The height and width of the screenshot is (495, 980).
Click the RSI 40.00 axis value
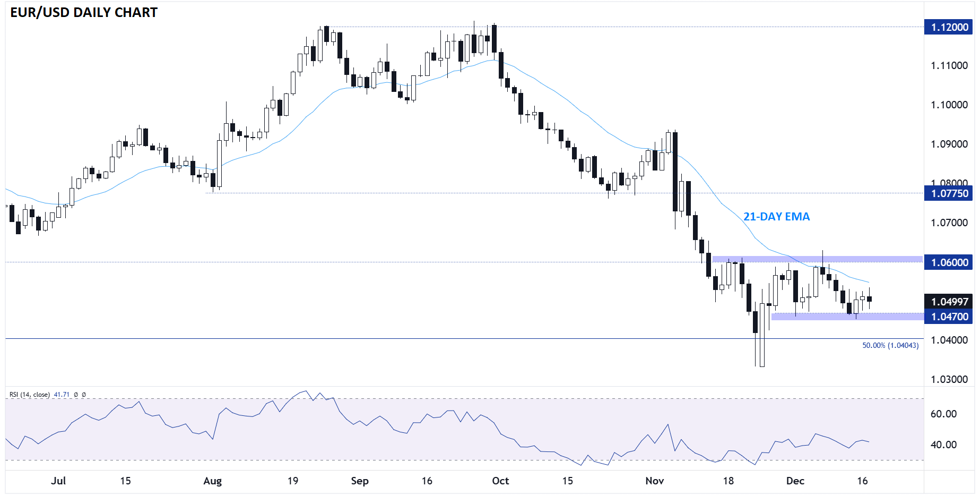click(943, 445)
